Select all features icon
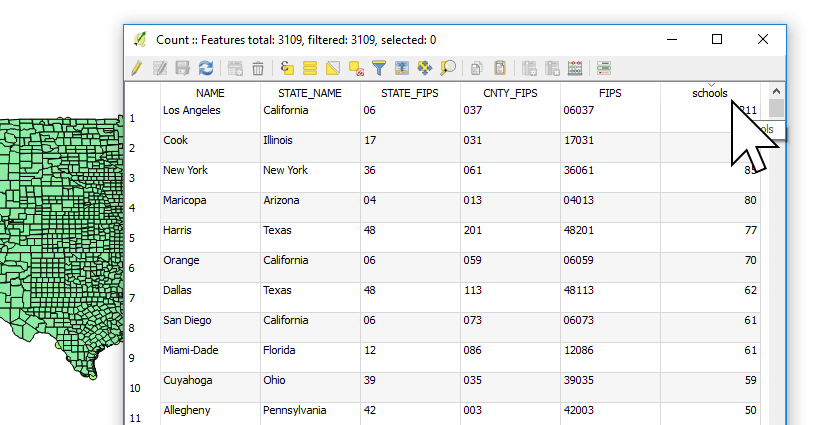Image resolution: width=814 pixels, height=425 pixels. pos(310,68)
